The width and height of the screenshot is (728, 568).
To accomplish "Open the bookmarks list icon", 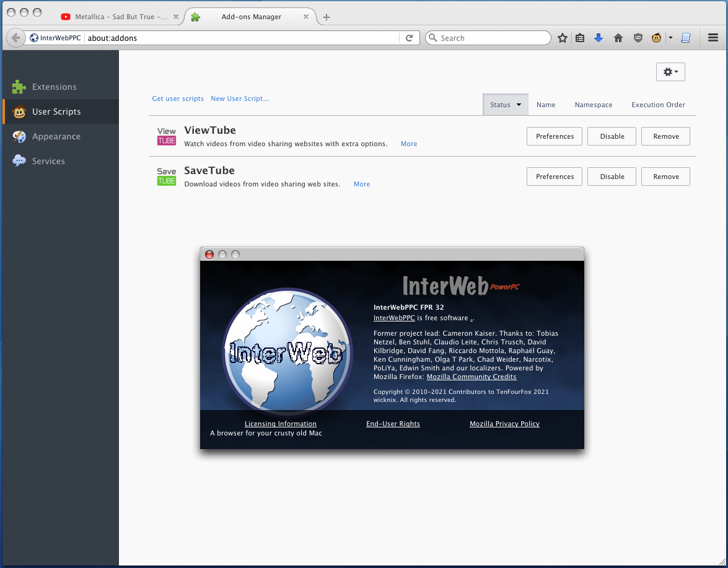I will 580,38.
